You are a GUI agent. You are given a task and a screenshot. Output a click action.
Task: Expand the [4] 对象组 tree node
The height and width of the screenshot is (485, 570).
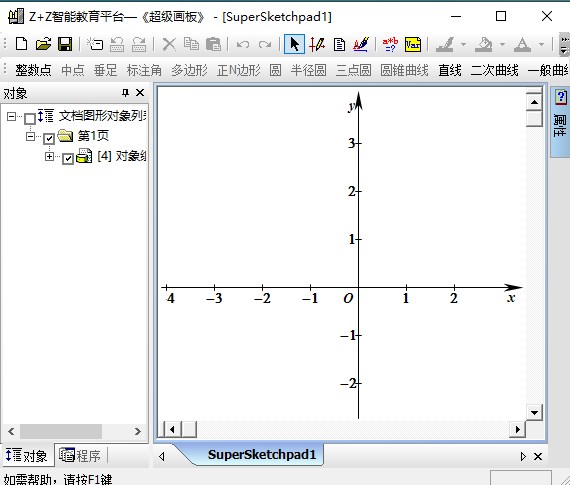pyautogui.click(x=49, y=156)
